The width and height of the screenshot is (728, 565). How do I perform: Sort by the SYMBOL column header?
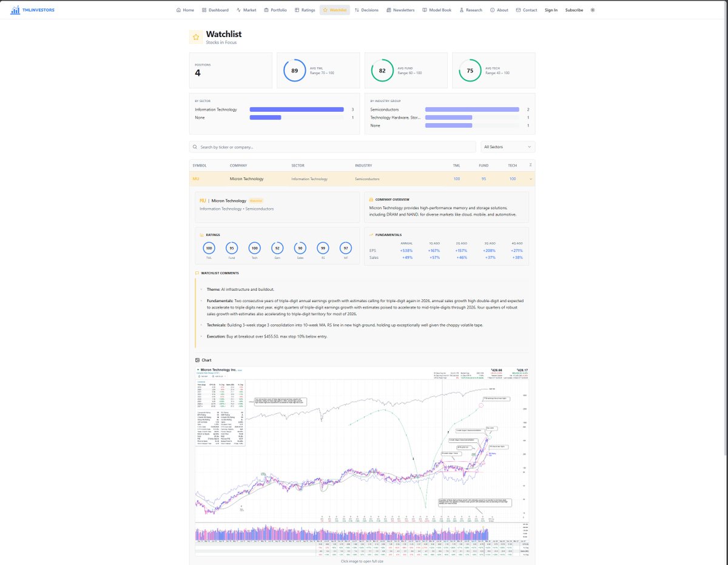coord(200,165)
